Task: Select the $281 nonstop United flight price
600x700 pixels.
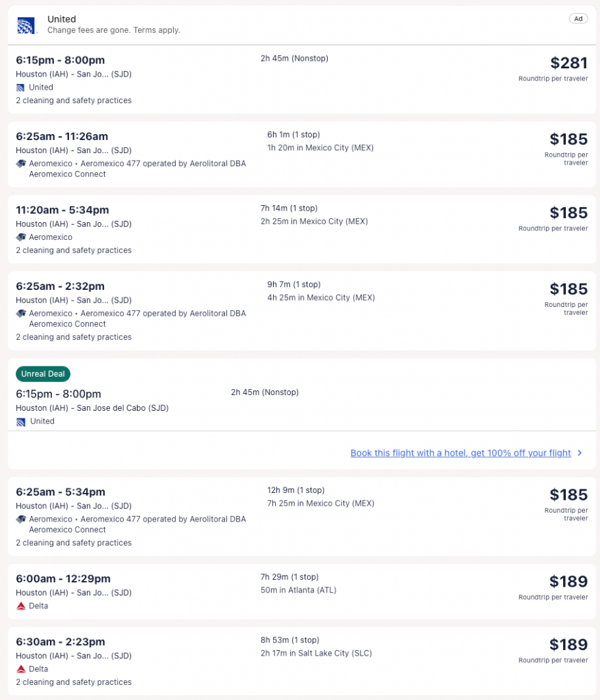Action: 569,64
